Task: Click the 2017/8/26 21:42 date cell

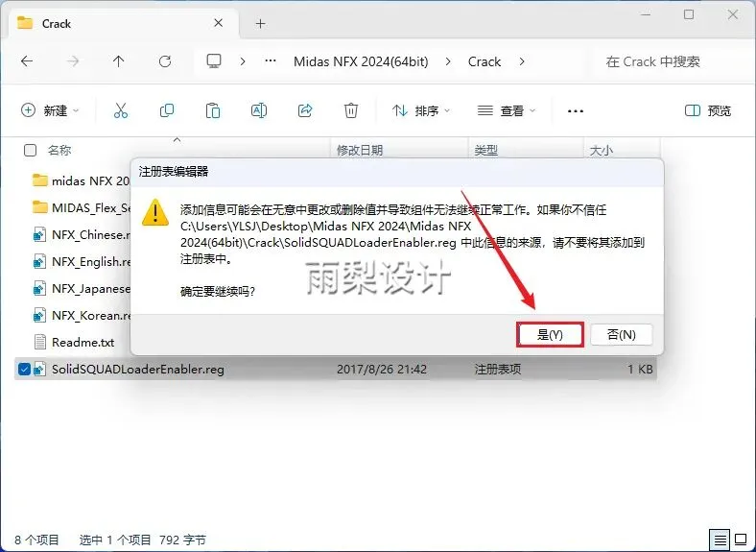Action: [382, 370]
